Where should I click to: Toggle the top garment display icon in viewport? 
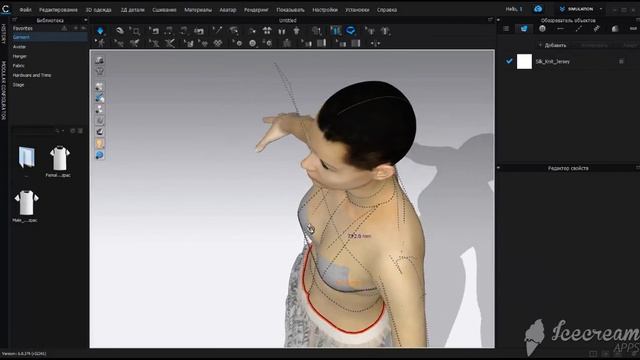pyautogui.click(x=100, y=60)
